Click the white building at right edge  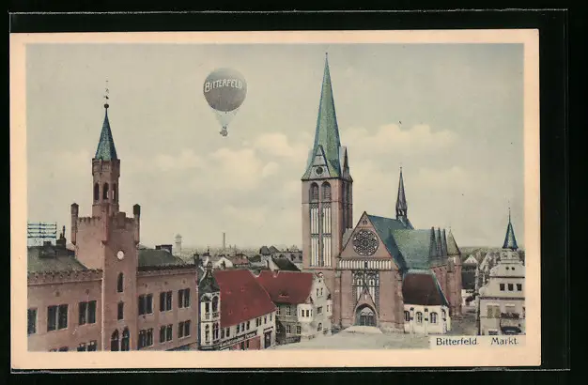[502, 299]
